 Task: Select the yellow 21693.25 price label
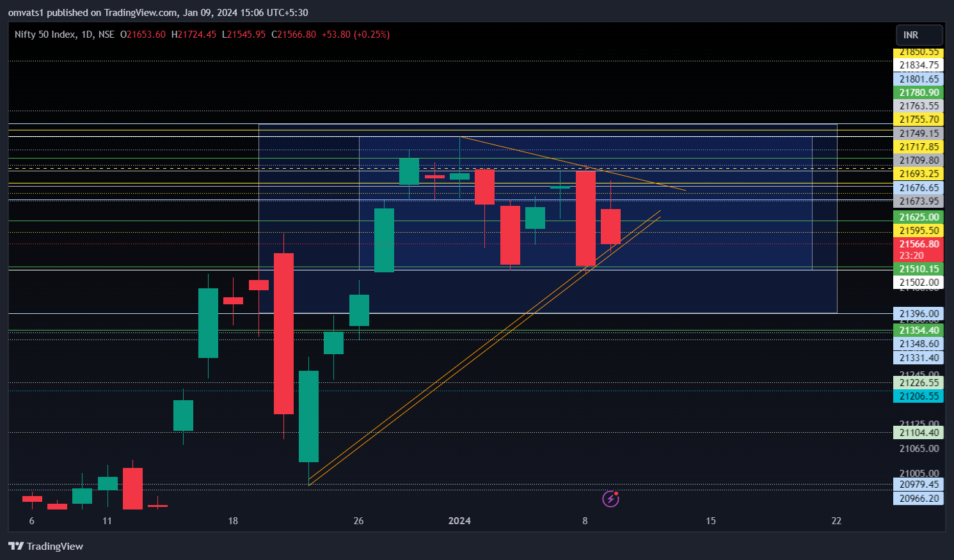click(x=919, y=174)
